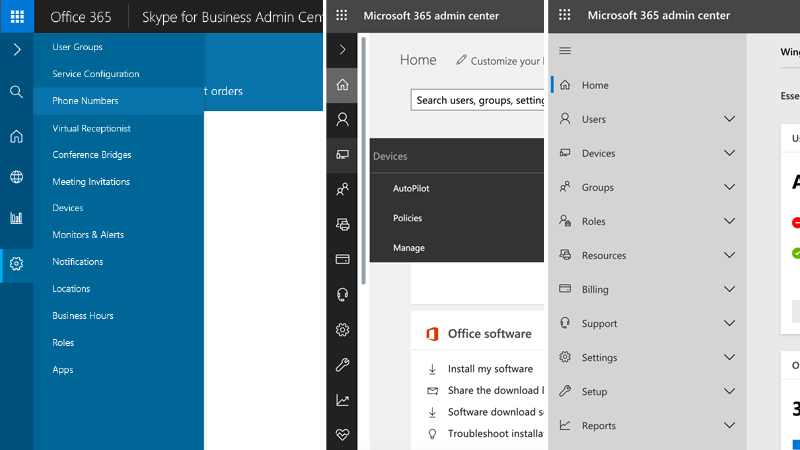
Task: Click the Resources icon in dark nav rail
Action: [342, 224]
